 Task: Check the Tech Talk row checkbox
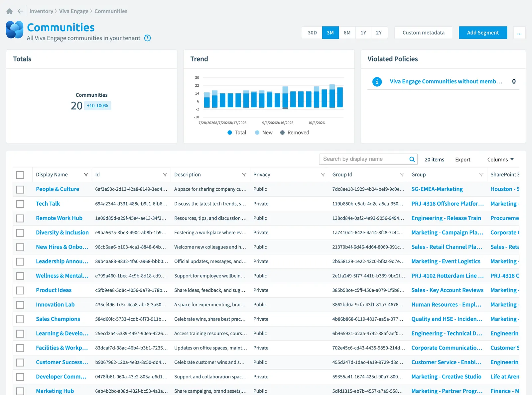coord(20,204)
